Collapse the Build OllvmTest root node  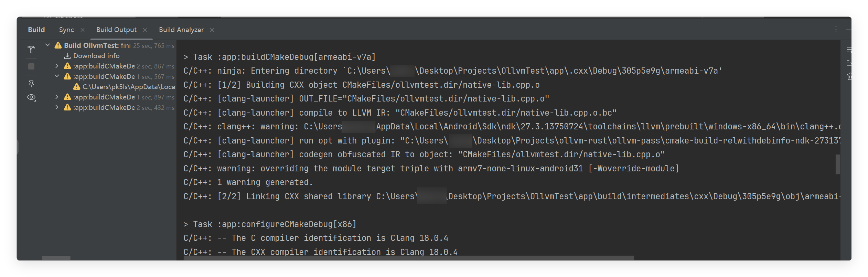point(48,45)
